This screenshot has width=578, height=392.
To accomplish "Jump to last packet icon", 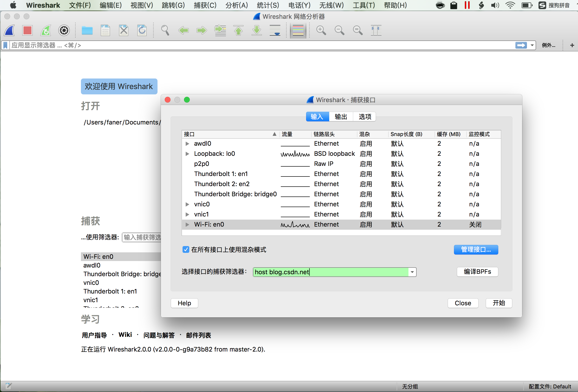I will coord(257,30).
